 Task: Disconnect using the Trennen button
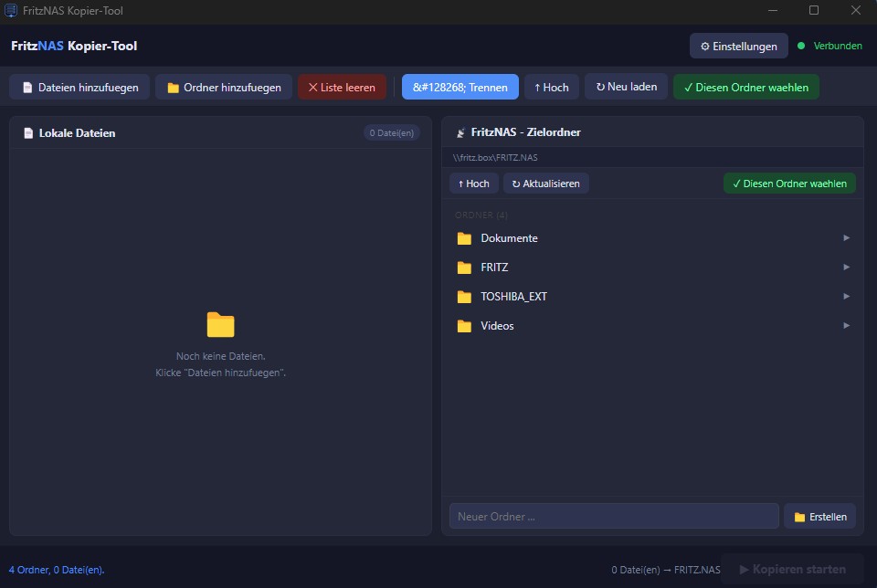tap(460, 87)
